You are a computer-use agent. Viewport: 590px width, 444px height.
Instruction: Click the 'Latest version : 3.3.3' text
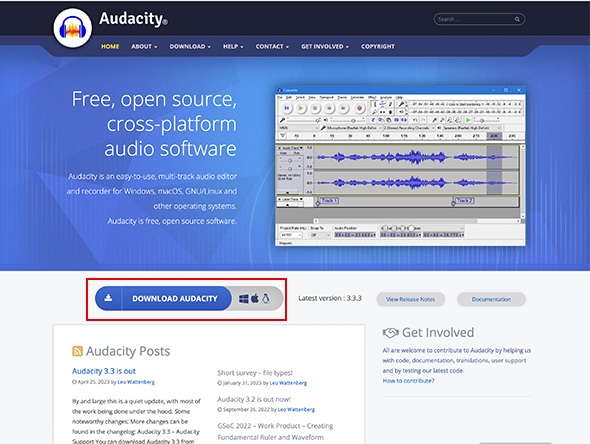pos(330,298)
